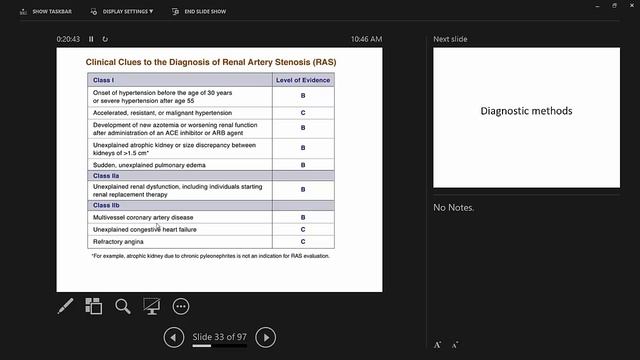Click Accelerated, resistant, or malignant hypertension row
Viewport: 640px width, 360px height.
click(211, 113)
